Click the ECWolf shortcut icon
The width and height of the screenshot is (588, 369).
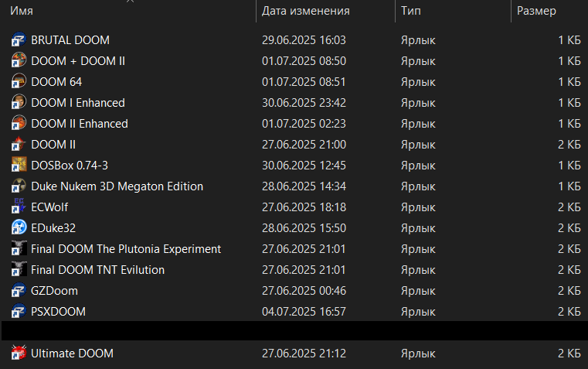click(19, 207)
